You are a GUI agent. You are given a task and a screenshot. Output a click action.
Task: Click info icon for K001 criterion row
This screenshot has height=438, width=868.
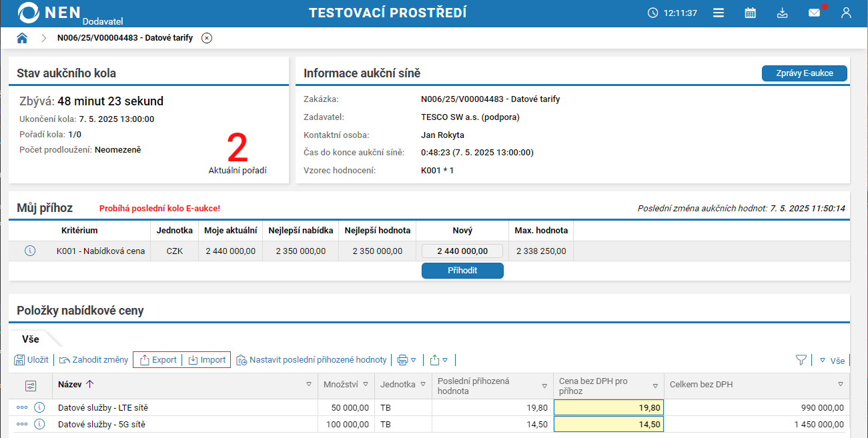[29, 251]
